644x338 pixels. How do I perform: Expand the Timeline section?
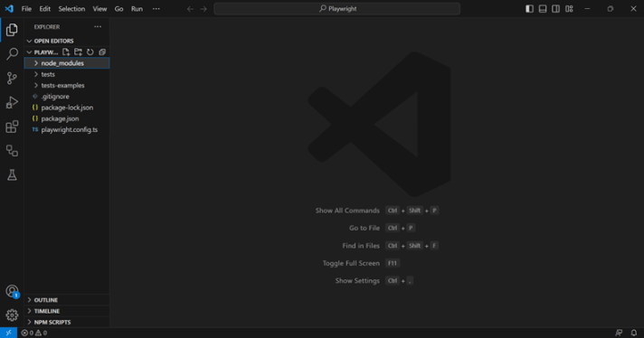[67, 311]
